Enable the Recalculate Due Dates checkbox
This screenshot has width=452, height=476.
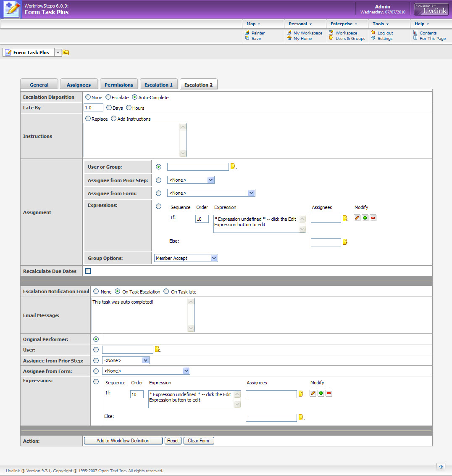coord(88,271)
